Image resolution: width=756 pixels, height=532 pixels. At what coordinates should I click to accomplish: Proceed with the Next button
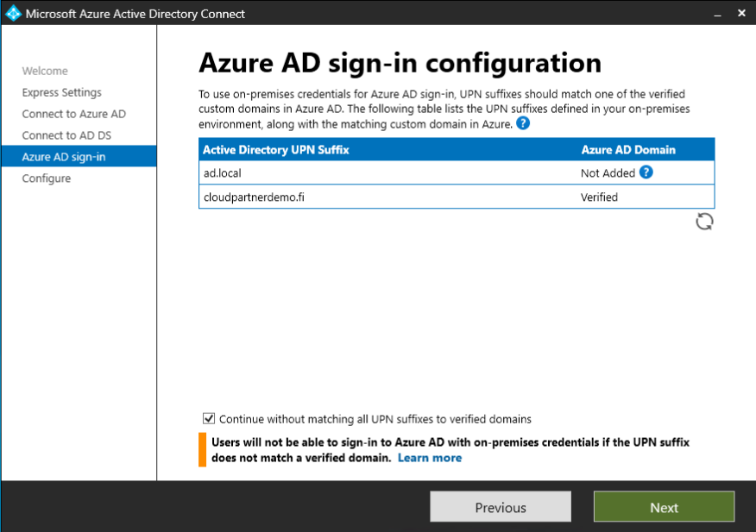(664, 507)
